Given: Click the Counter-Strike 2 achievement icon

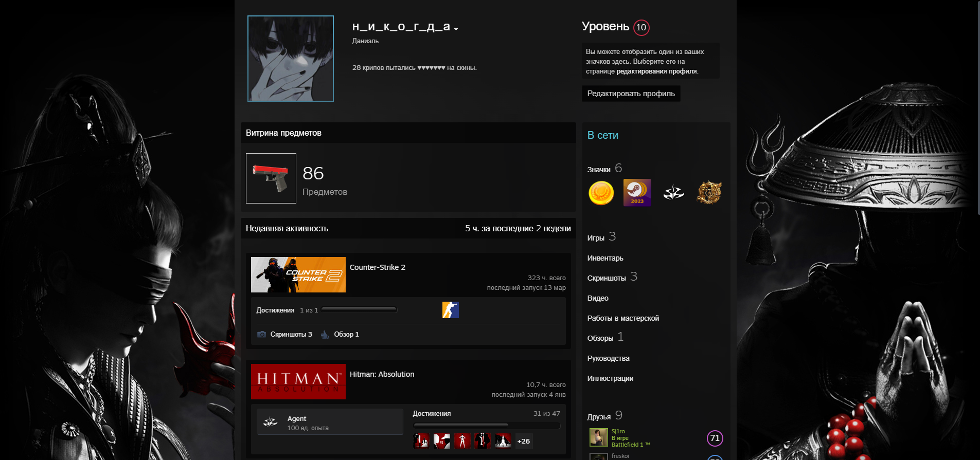Looking at the screenshot, I should click(450, 310).
